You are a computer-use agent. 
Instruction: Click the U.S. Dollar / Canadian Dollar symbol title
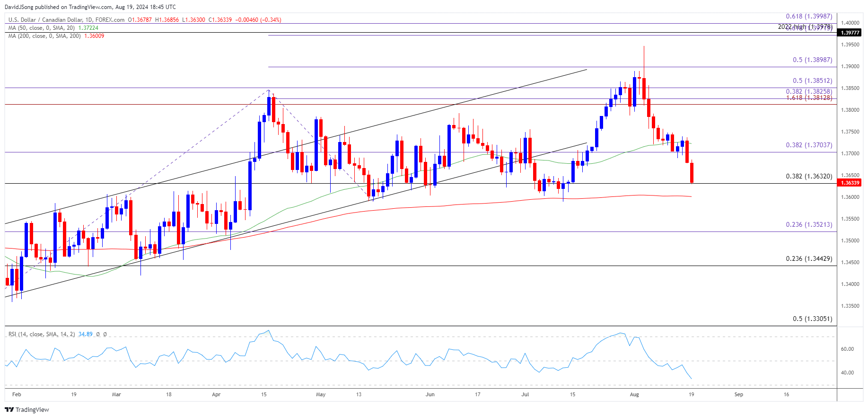[67, 20]
